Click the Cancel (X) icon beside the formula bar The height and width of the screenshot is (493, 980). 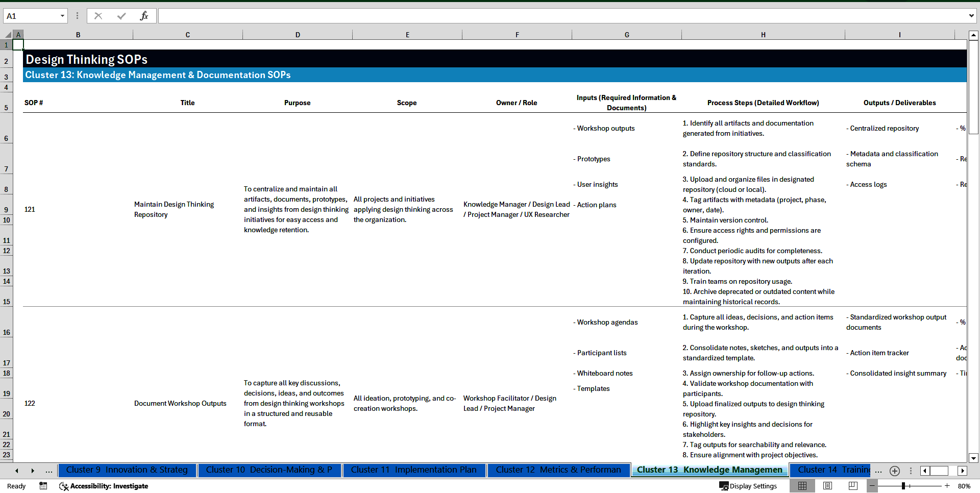tap(98, 16)
